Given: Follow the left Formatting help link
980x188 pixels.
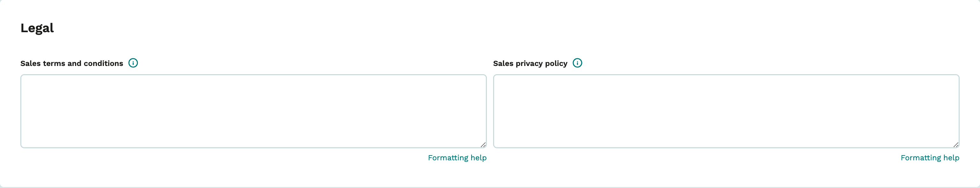Looking at the screenshot, I should click(457, 158).
